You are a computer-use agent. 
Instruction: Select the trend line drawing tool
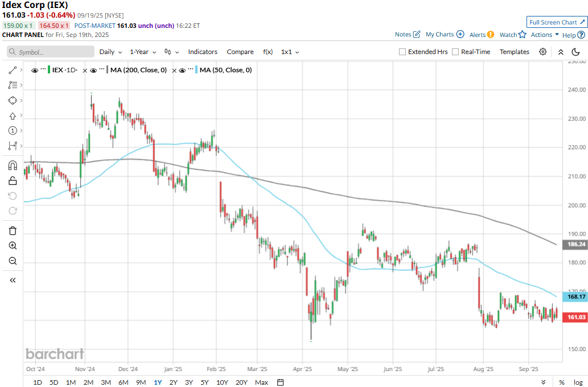[x=13, y=70]
